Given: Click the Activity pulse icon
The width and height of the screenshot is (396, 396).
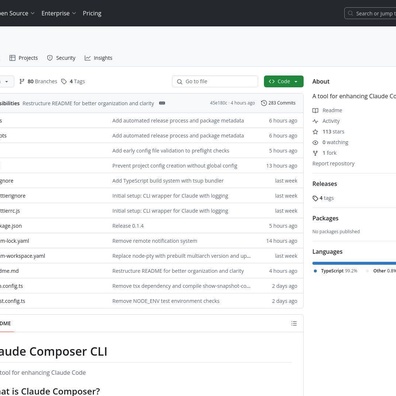Looking at the screenshot, I should (315, 121).
